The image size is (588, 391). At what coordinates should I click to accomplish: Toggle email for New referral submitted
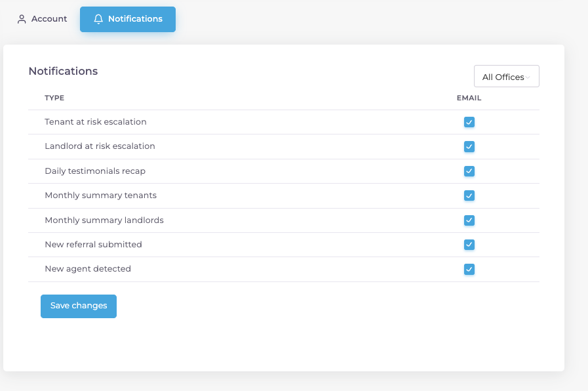tap(469, 245)
